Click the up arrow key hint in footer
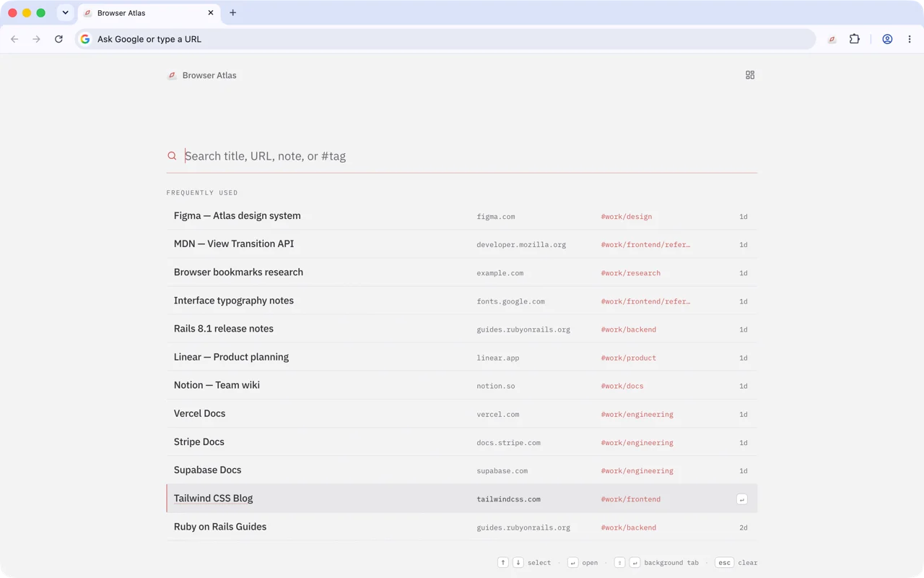The image size is (924, 578). pyautogui.click(x=503, y=563)
